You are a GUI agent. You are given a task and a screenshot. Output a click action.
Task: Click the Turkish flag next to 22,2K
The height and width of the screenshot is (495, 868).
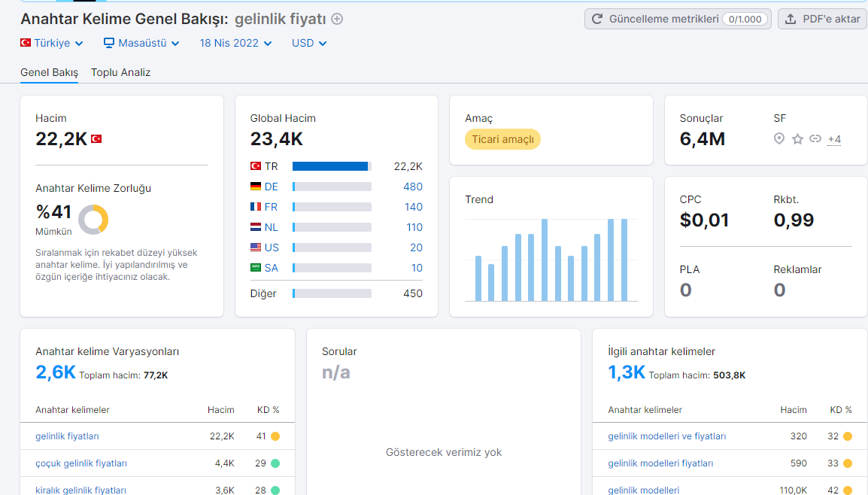96,139
